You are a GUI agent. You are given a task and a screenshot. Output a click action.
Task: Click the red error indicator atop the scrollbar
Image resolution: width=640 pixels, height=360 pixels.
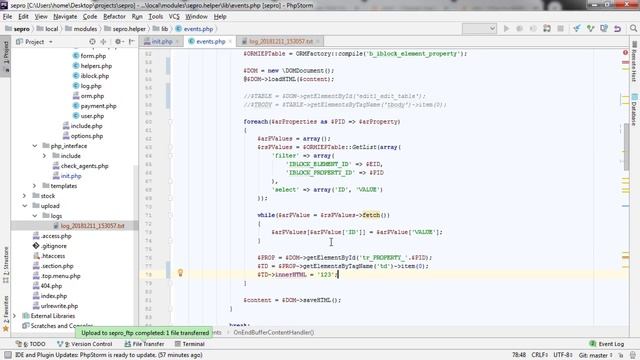point(625,53)
